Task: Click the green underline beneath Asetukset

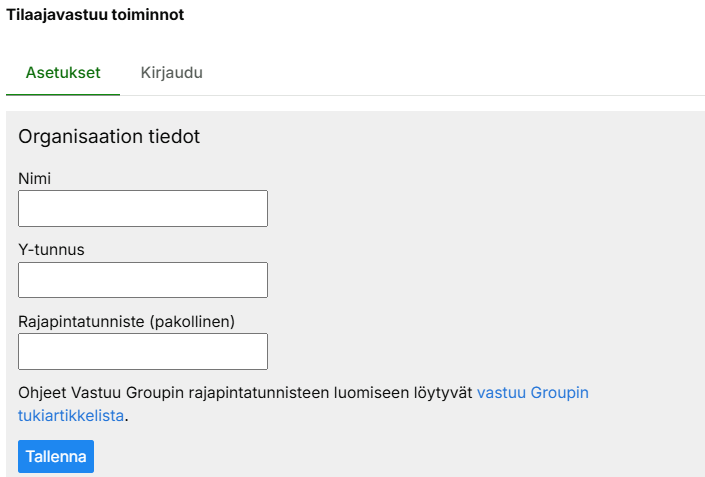Action: click(63, 94)
